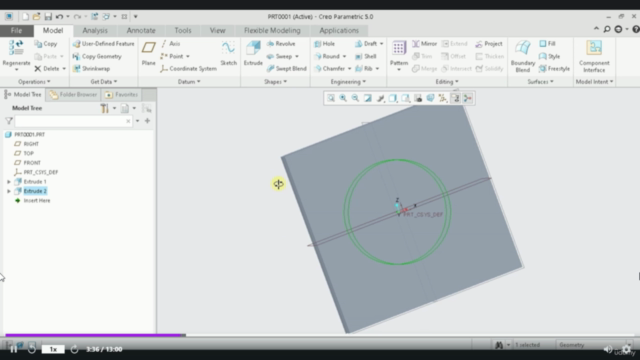Open the Operations group dropdown
Screen dimensions: 640x360
[x=34, y=82]
